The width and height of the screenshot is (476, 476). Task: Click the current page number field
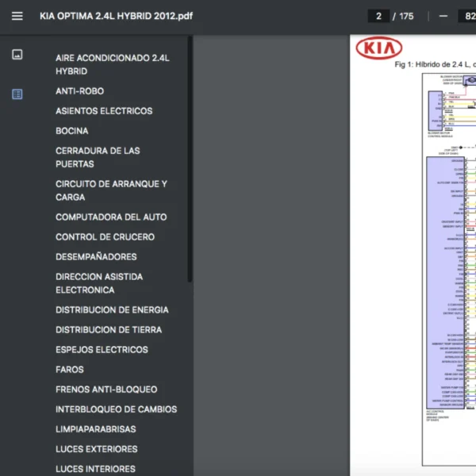coord(378,16)
